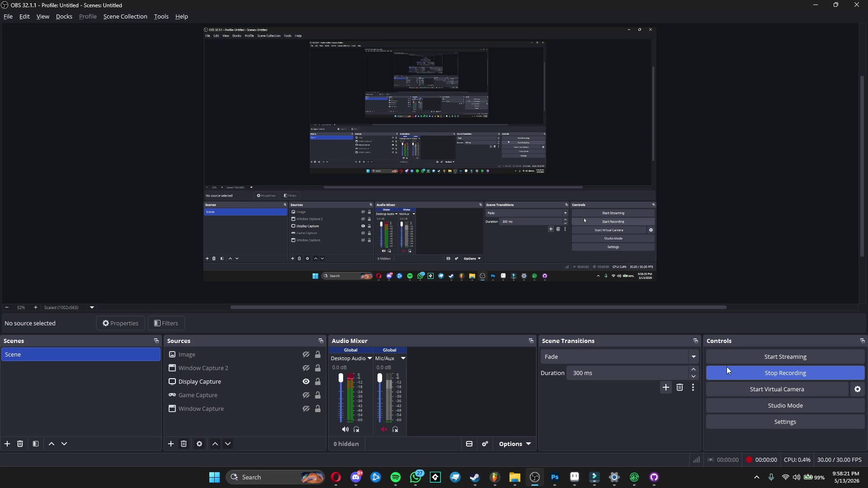Add a new source with the plus icon
Screen dimensions: 868x488
tap(171, 444)
